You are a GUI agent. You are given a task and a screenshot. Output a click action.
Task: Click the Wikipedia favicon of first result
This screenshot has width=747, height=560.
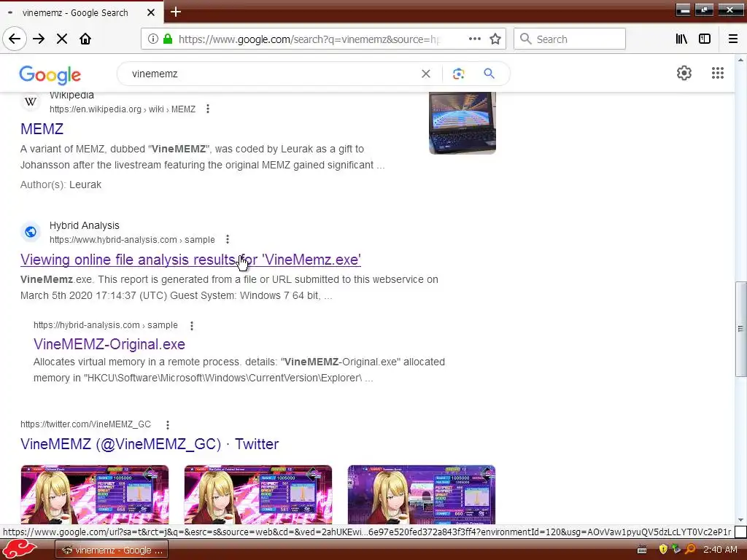[31, 101]
